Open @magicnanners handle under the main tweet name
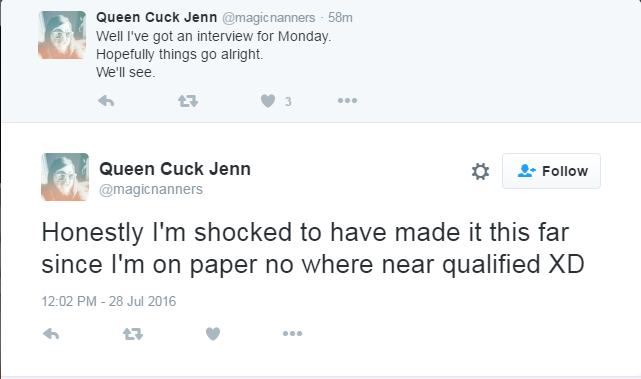Viewport: 641px width, 379px height. [151, 189]
